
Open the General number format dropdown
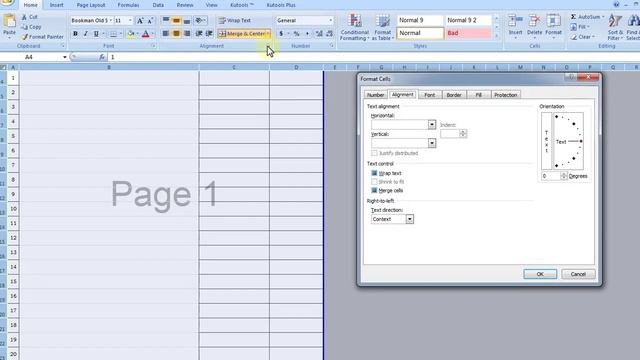331,20
